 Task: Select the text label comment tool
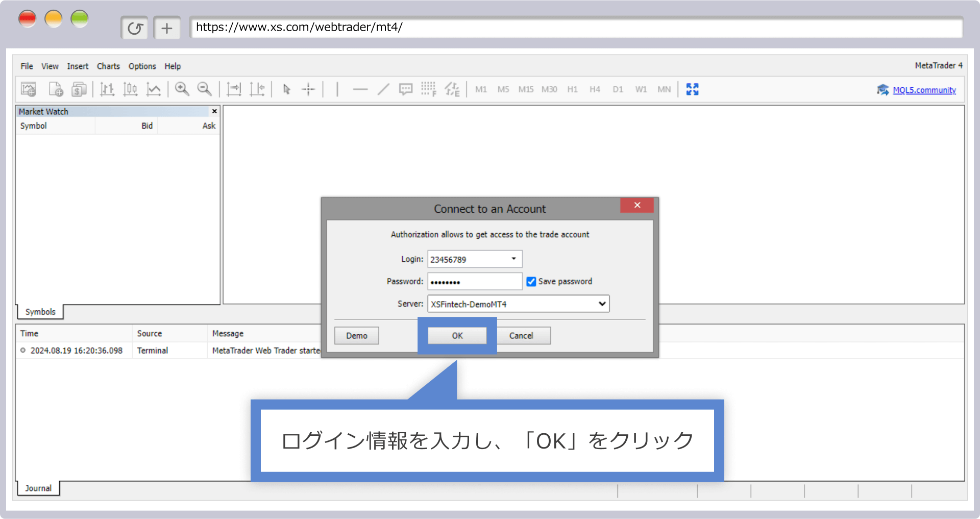click(406, 89)
